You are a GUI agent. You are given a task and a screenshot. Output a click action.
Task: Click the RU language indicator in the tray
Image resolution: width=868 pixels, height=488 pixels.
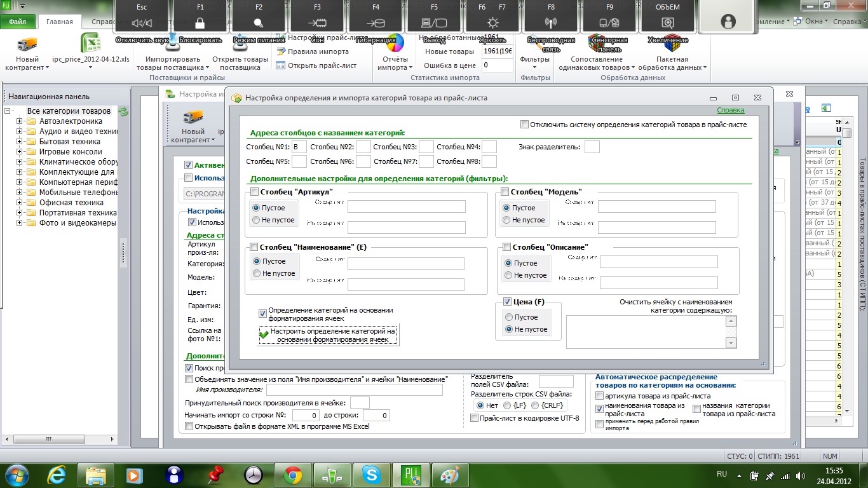click(722, 474)
